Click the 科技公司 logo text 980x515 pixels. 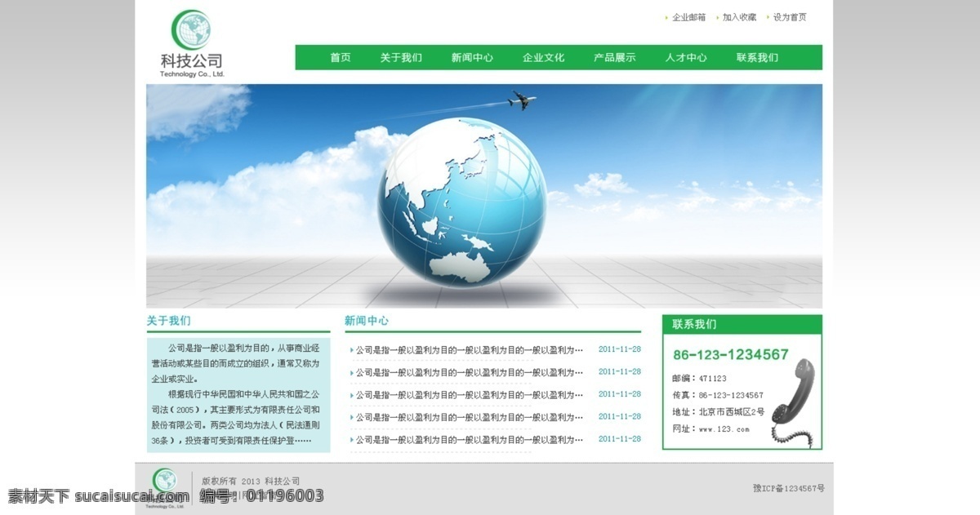coord(192,60)
